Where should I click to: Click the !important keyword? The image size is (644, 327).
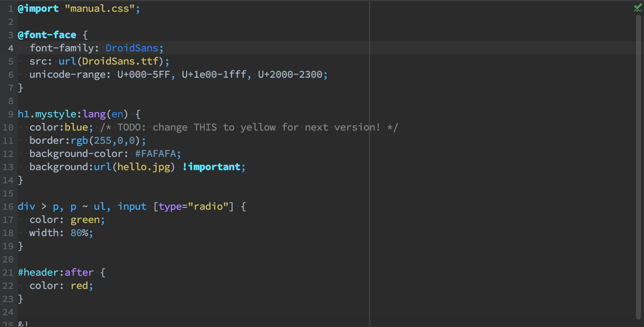point(211,167)
